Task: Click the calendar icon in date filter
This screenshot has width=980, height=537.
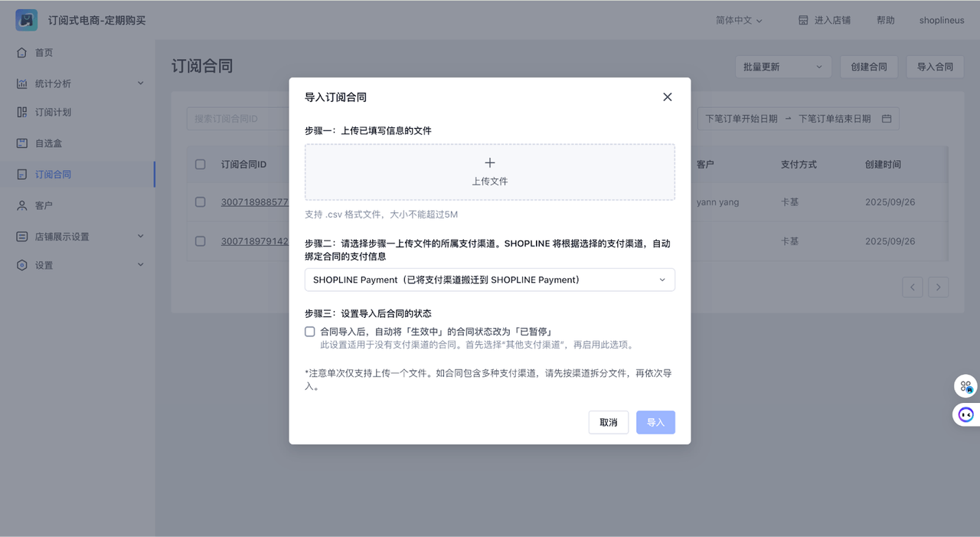Action: (887, 119)
